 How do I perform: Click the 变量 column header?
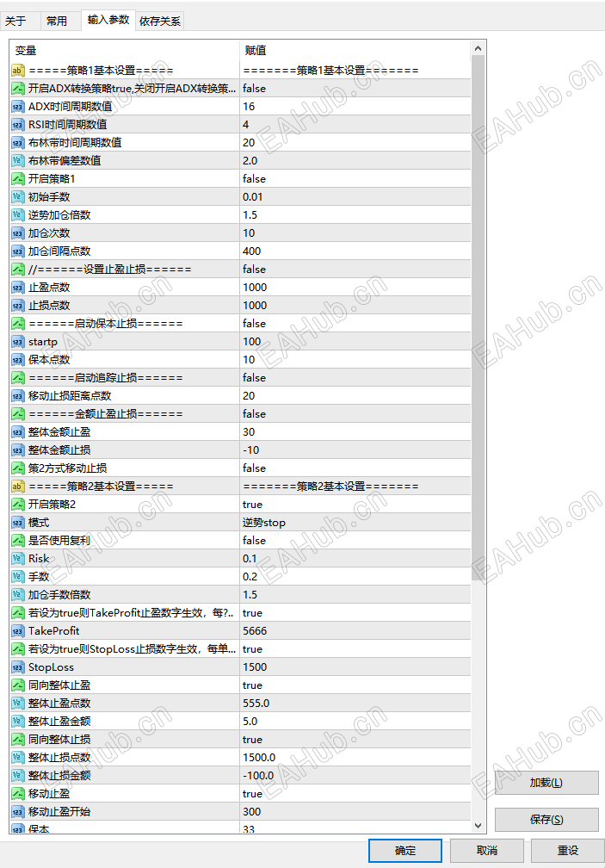pos(125,50)
